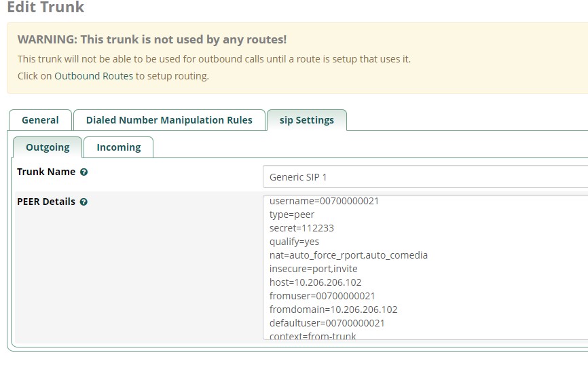
Task: Click the nat=auto_force_rport,auto_comedia line
Action: click(348, 255)
